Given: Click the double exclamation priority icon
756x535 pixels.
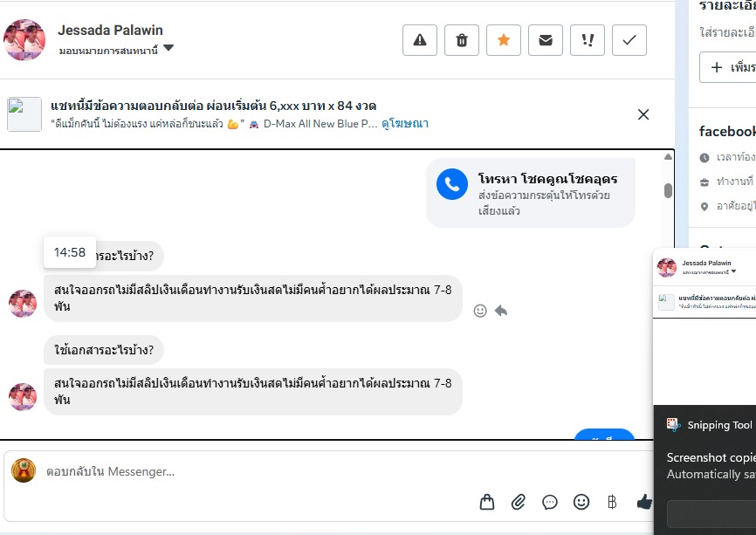Looking at the screenshot, I should (588, 40).
